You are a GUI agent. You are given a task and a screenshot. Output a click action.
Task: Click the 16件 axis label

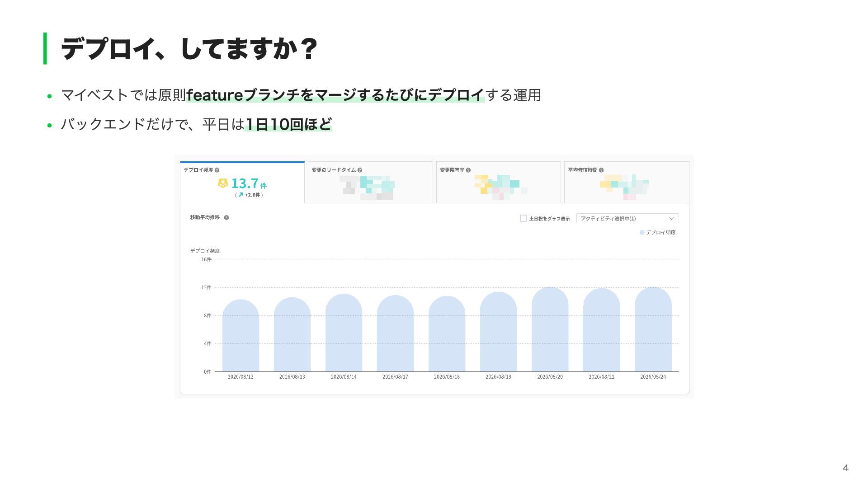click(x=206, y=259)
